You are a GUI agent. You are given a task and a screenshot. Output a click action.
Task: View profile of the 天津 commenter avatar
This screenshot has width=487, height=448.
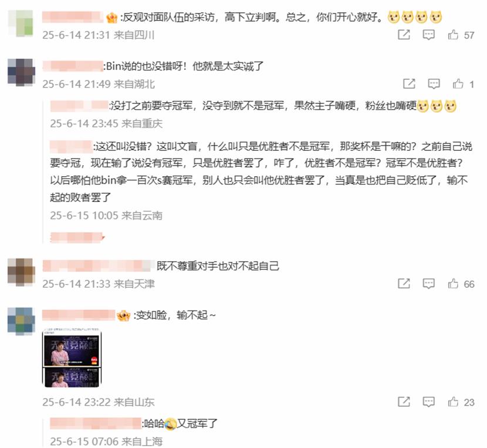[x=21, y=272]
